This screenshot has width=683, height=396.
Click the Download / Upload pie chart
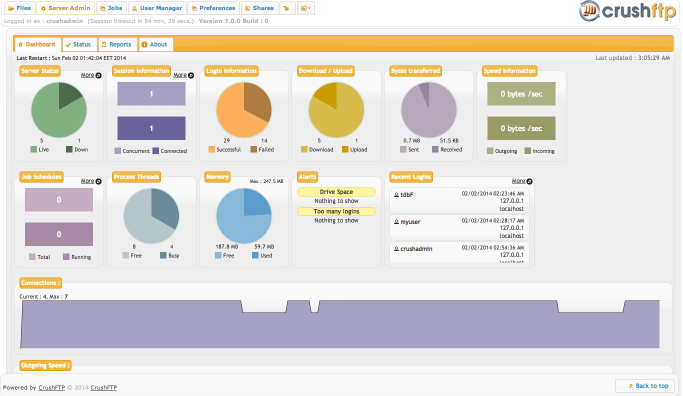tap(336, 110)
